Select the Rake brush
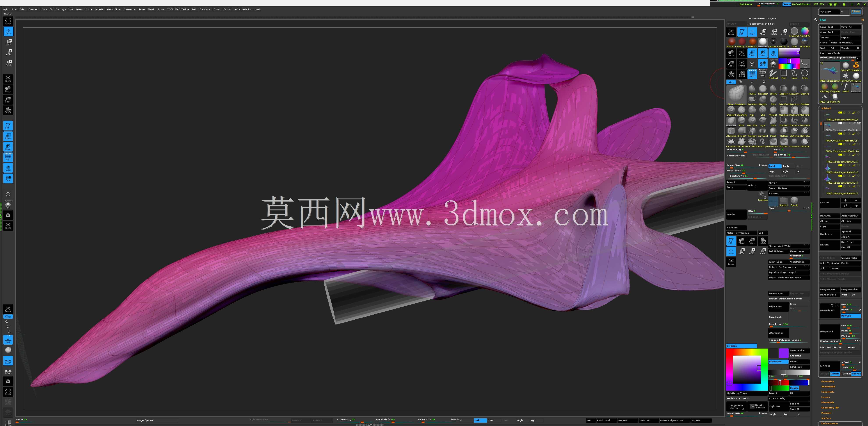Viewport: 868px width, 426px height. (x=773, y=100)
